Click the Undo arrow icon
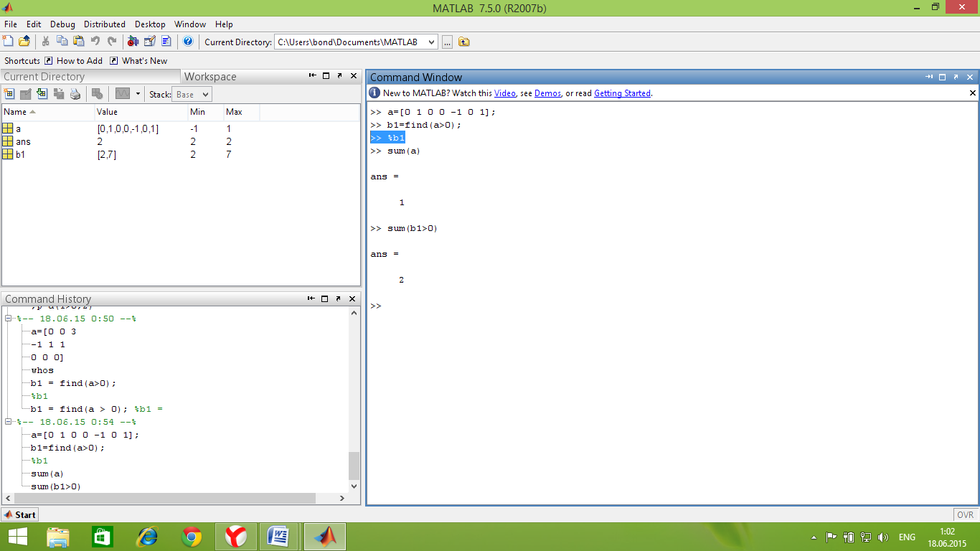Screen dimensions: 980x551 click(95, 42)
